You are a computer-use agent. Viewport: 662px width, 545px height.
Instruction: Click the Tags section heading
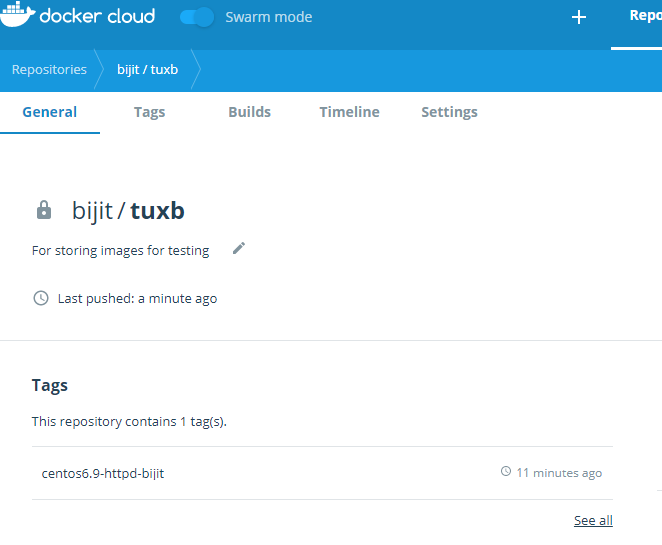click(50, 386)
